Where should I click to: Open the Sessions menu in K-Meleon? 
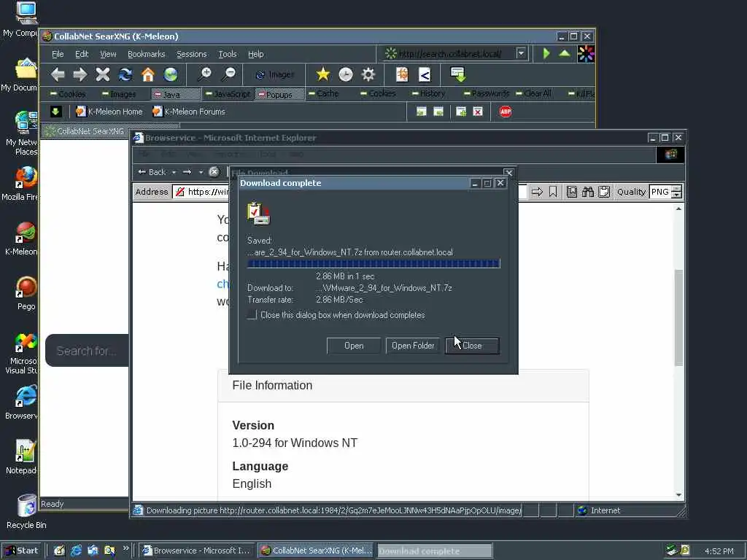click(192, 54)
